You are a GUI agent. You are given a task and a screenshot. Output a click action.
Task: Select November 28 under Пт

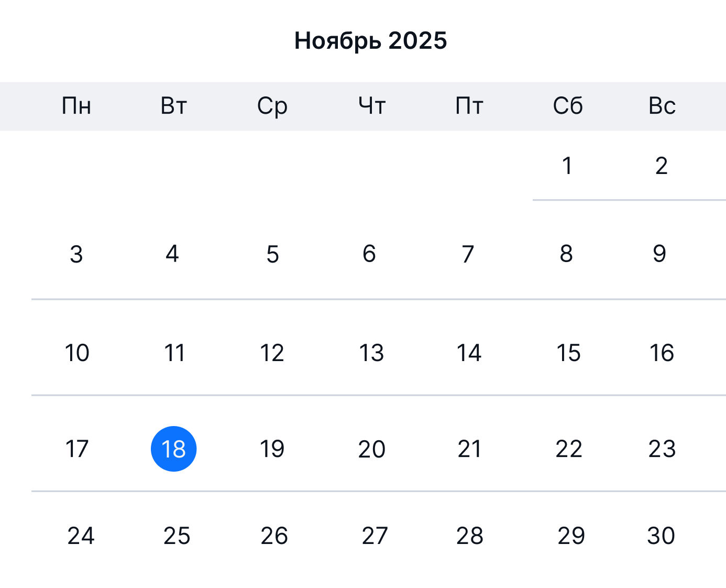click(x=470, y=536)
